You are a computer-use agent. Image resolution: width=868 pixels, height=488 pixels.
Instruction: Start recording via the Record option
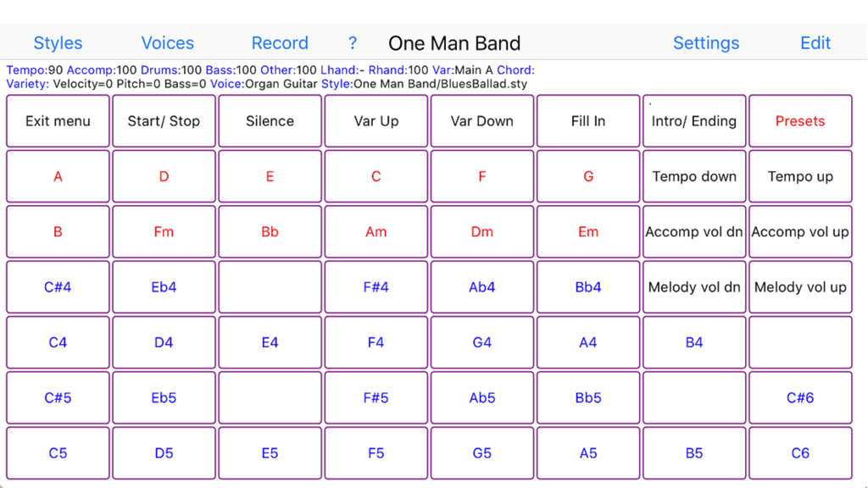[280, 42]
